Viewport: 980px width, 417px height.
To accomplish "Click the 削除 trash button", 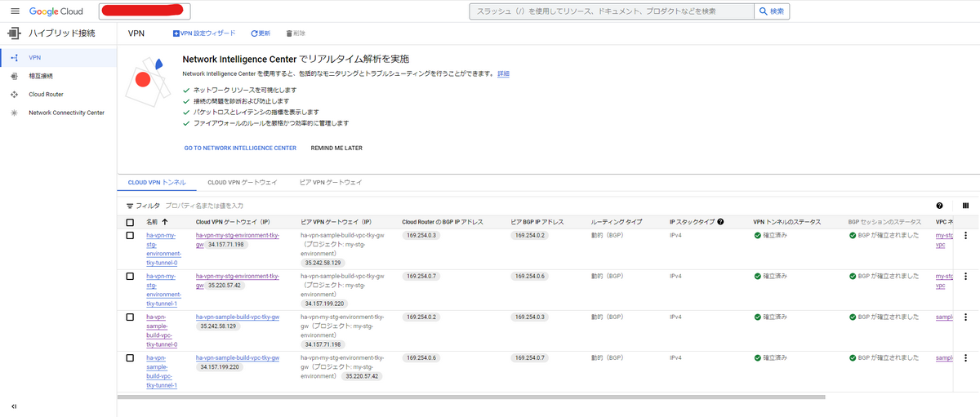I will pyautogui.click(x=296, y=33).
